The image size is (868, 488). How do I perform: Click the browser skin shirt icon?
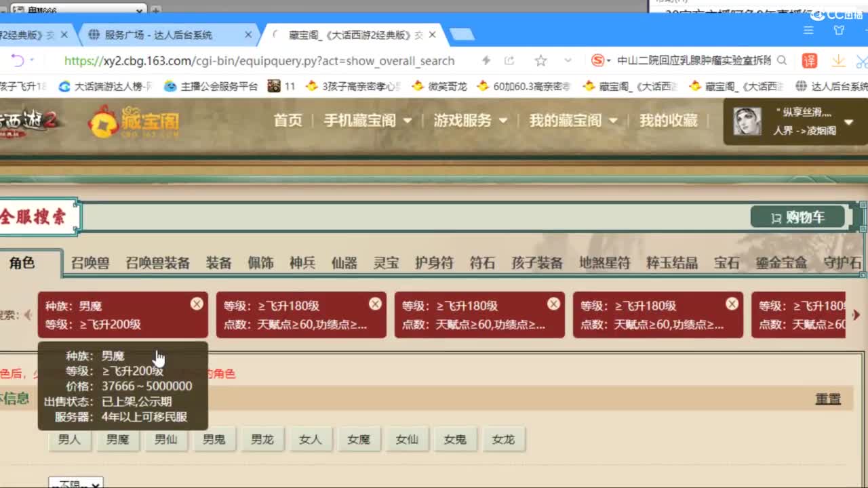[x=839, y=30]
